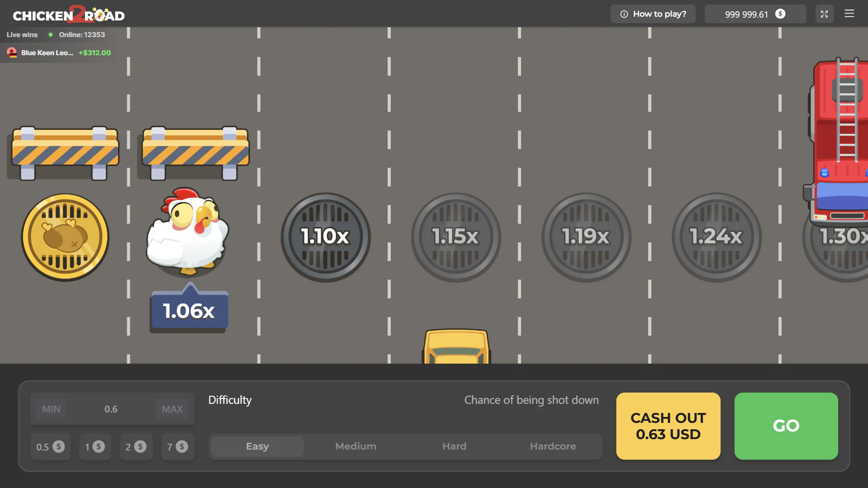Click the MIN bet button
This screenshot has width=868, height=488.
(51, 409)
